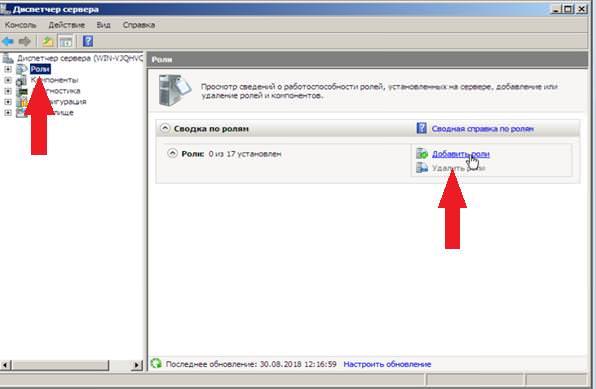This screenshot has height=389, width=596.
Task: Click the greyed-out Удалить роли link
Action: (x=458, y=168)
